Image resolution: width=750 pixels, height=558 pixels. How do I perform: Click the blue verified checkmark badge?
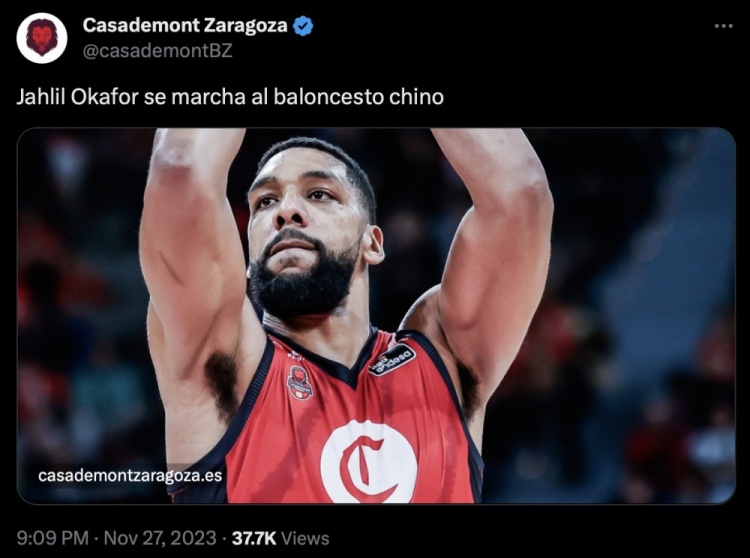pyautogui.click(x=303, y=26)
